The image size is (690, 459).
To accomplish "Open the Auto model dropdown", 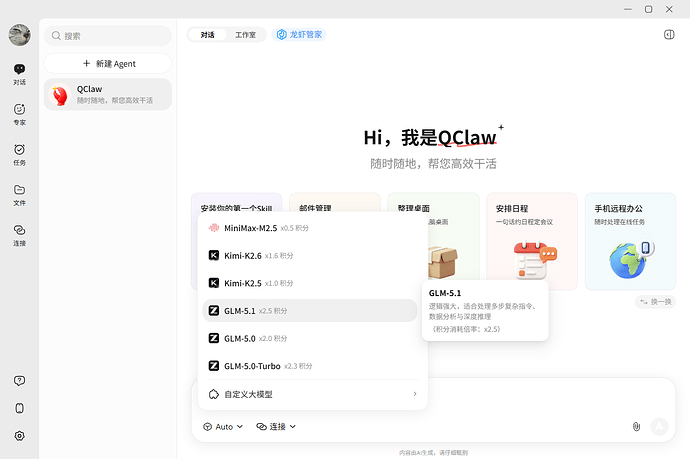I will [x=223, y=426].
